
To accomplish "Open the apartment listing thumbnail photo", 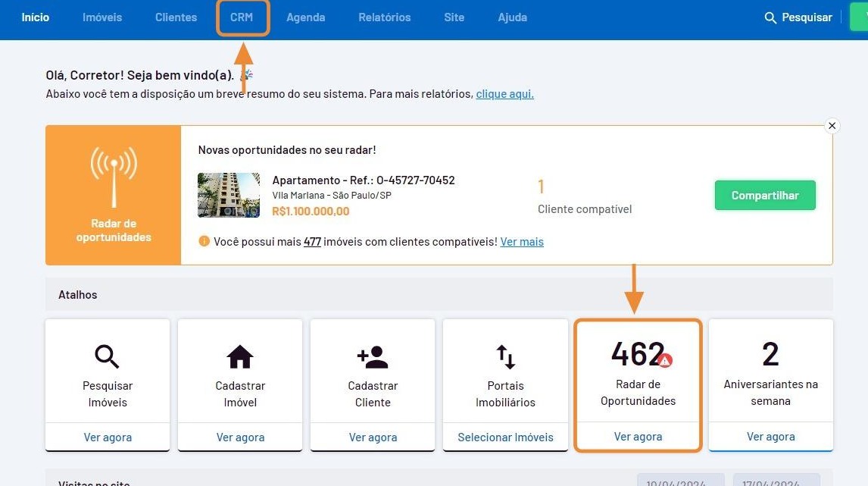I will 228,195.
